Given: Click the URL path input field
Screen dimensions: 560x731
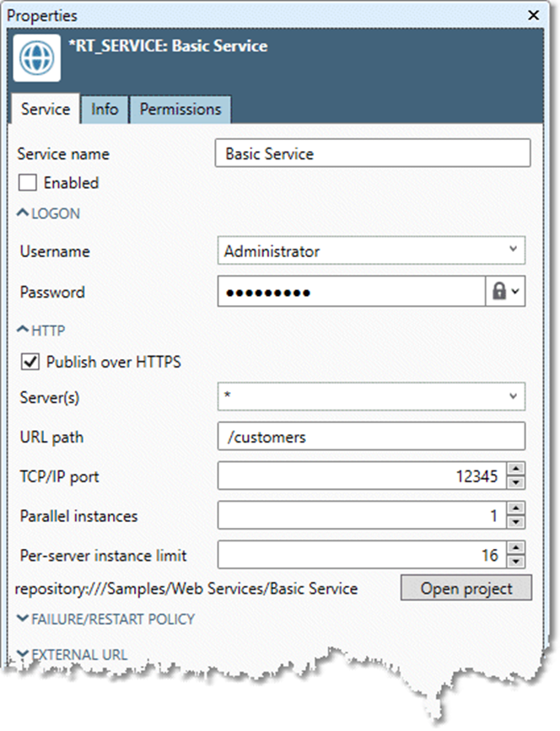Looking at the screenshot, I should [371, 437].
